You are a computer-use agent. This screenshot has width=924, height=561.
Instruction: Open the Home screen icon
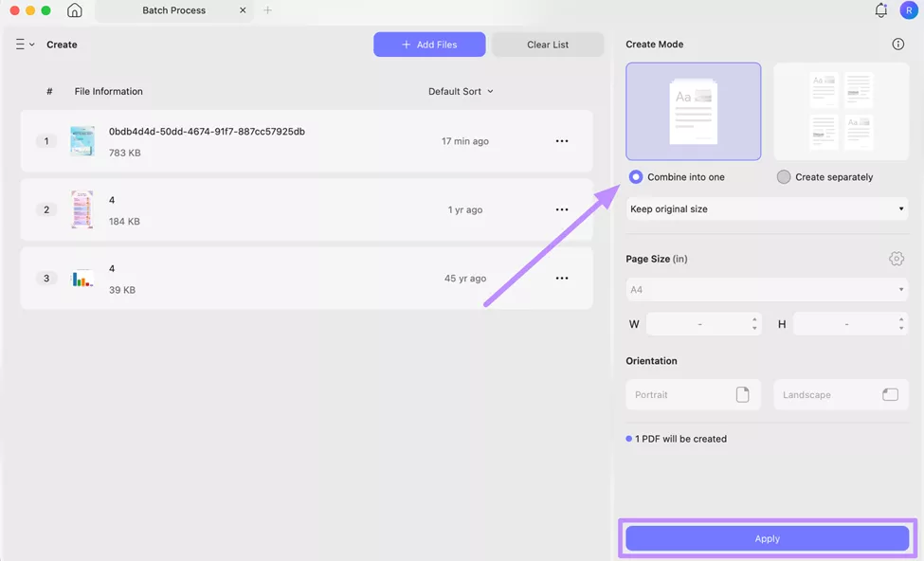pos(75,10)
